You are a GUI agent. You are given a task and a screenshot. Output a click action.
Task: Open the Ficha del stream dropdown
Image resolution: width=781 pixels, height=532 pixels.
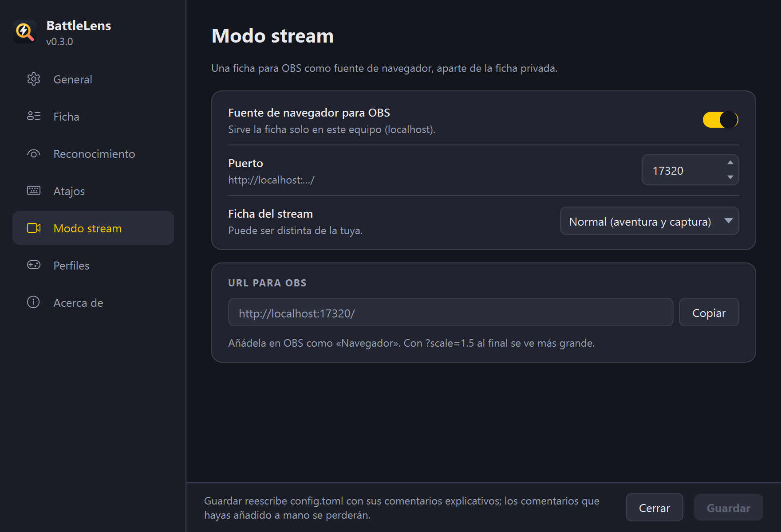coord(649,221)
